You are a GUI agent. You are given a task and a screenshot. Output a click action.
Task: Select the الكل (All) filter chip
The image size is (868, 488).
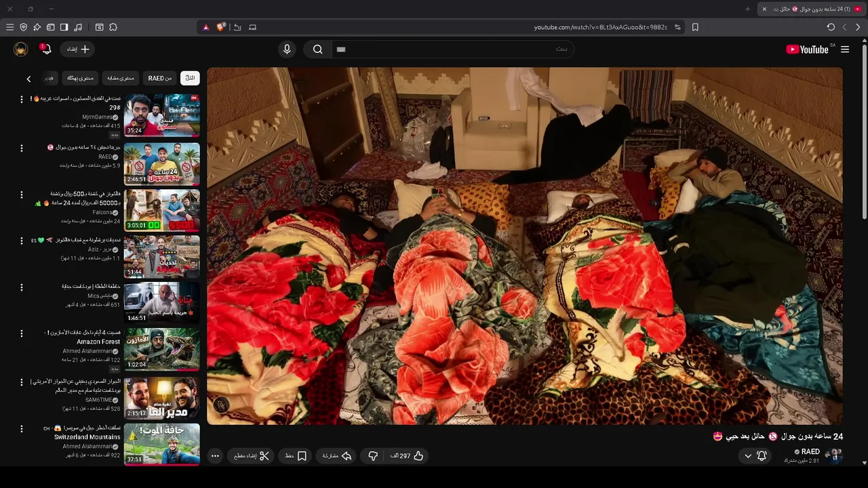pyautogui.click(x=190, y=78)
